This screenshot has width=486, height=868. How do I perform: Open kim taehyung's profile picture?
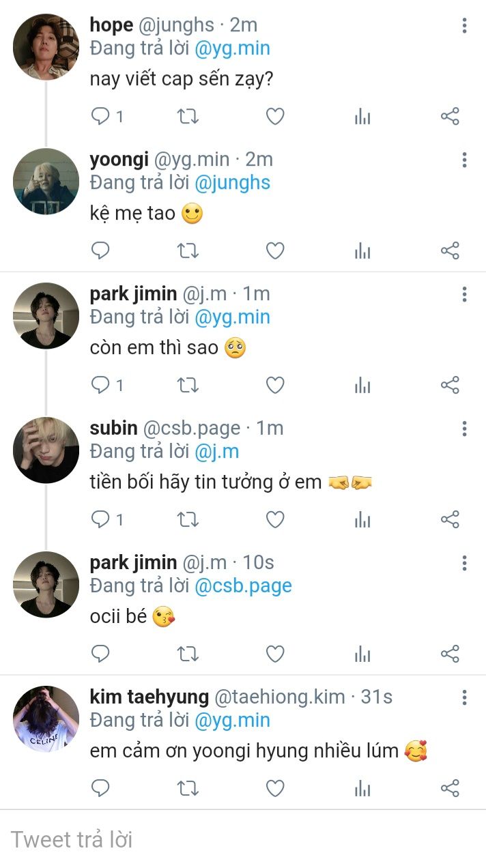point(46,719)
